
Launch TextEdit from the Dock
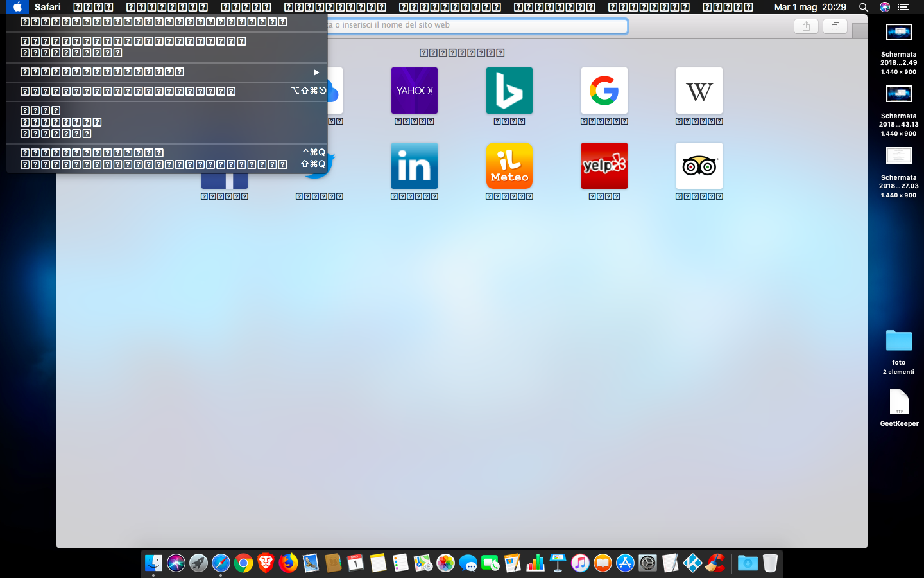coord(670,563)
